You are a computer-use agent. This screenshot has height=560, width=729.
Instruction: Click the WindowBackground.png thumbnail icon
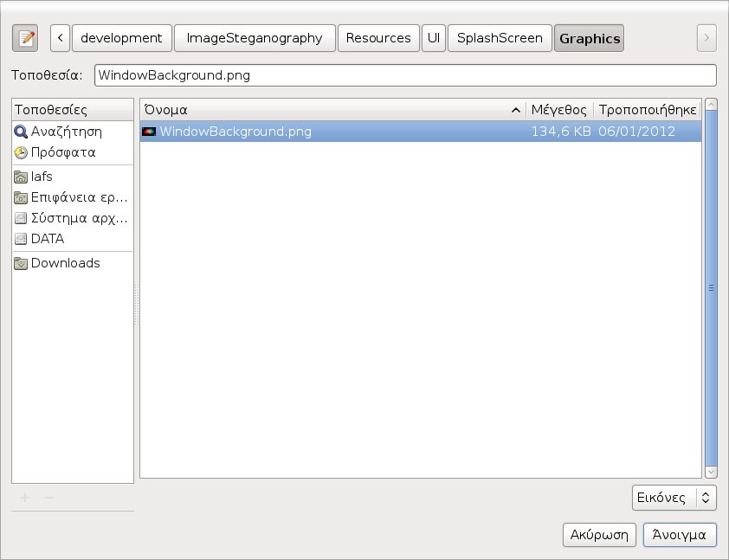[149, 132]
